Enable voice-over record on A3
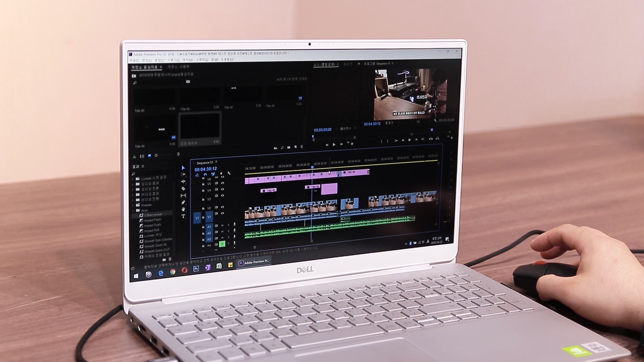Viewport: 644px width, 362px height. click(x=234, y=237)
